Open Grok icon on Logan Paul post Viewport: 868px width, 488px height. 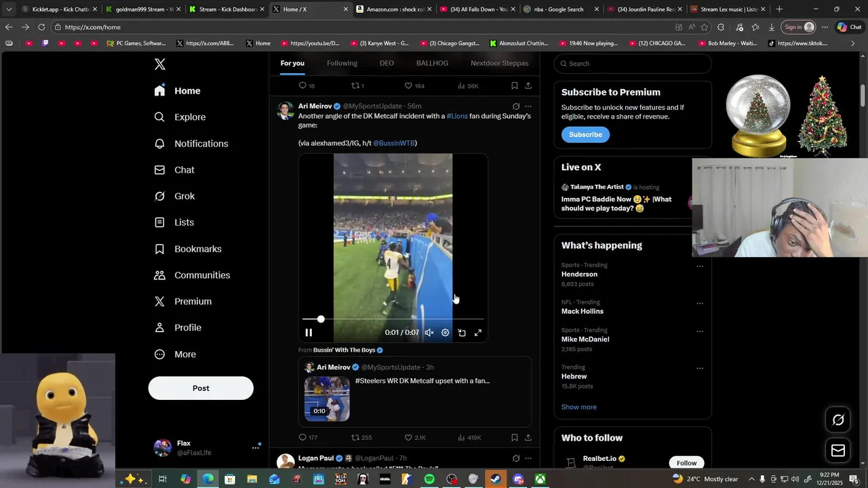click(516, 458)
